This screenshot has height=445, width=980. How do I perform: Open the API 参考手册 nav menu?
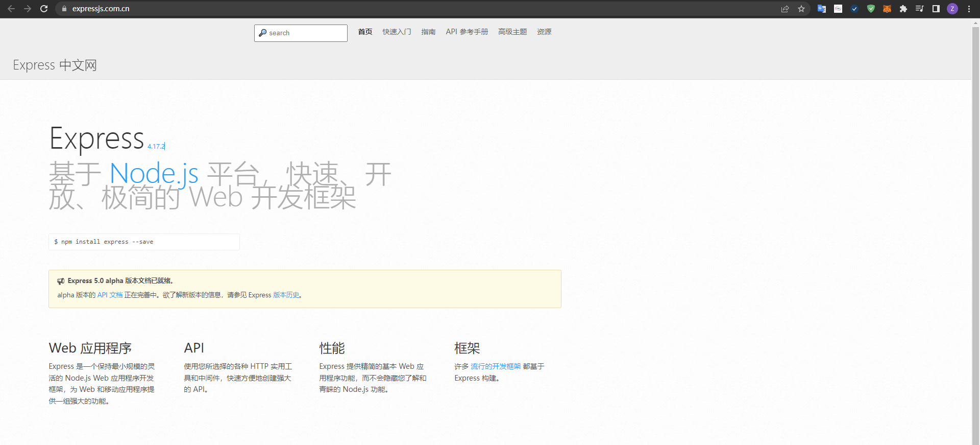467,32
